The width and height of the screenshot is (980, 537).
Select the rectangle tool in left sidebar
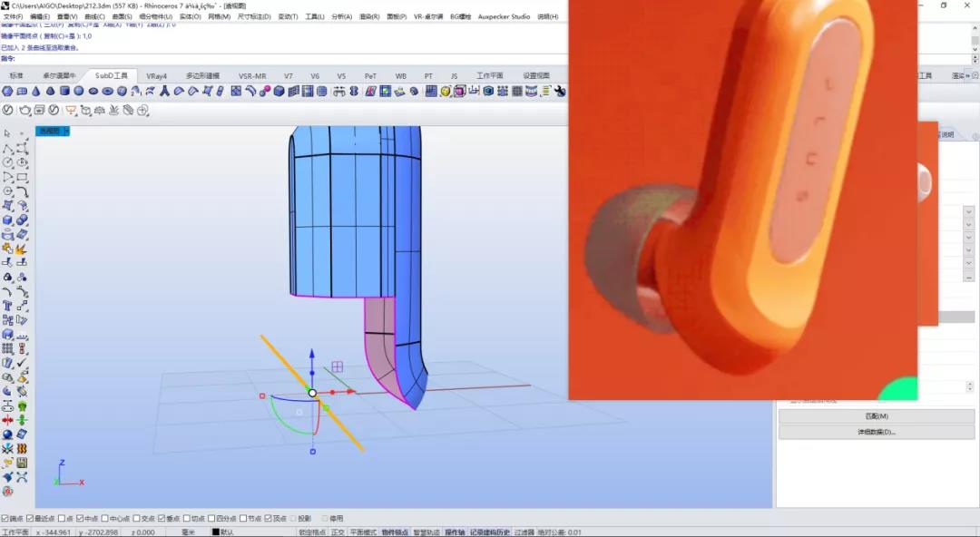tap(22, 178)
